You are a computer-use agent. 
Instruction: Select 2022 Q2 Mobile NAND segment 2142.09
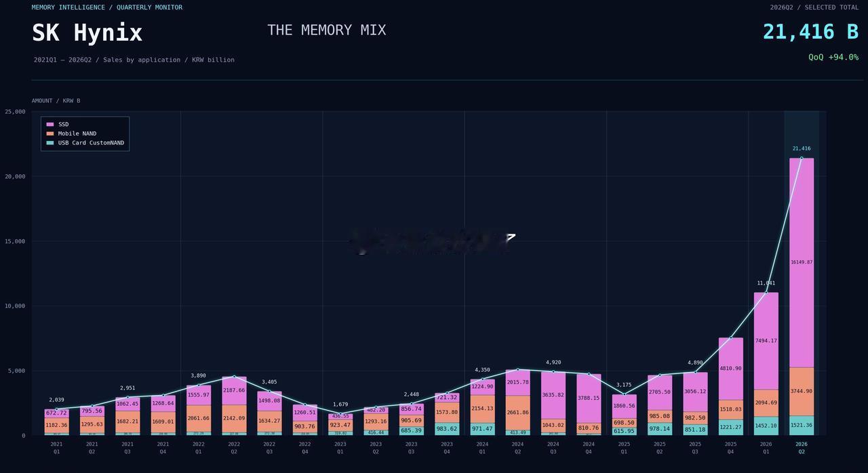[234, 419]
